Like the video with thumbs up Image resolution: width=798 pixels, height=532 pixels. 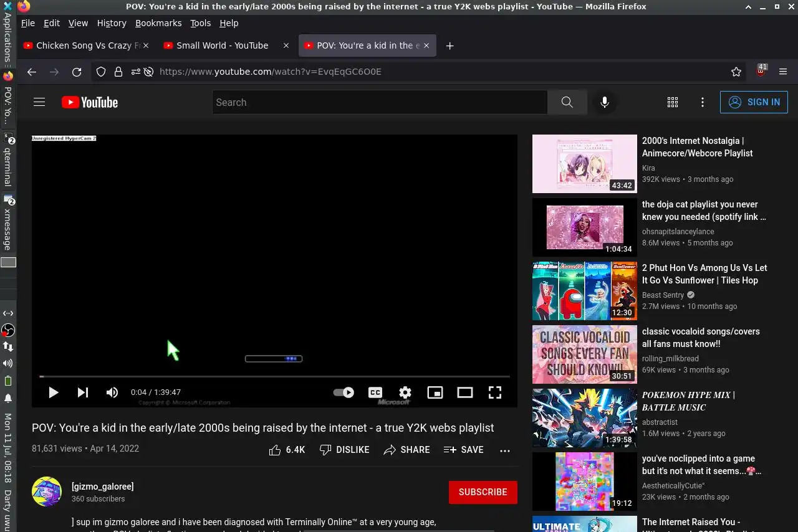click(287, 450)
